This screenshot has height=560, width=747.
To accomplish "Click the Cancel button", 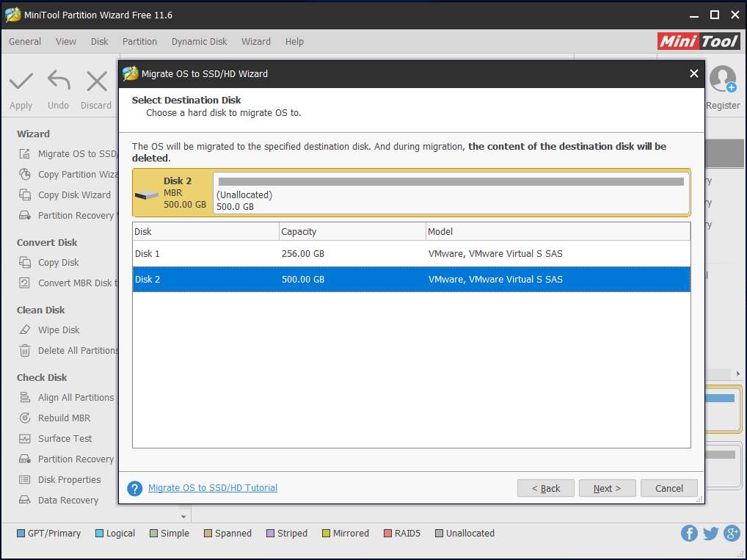I will coord(669,489).
